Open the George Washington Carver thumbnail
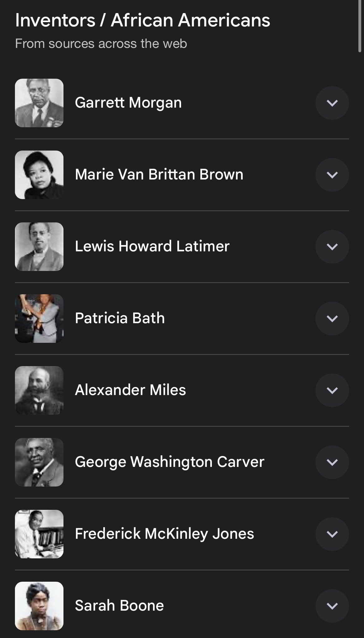364x638 pixels. (39, 462)
